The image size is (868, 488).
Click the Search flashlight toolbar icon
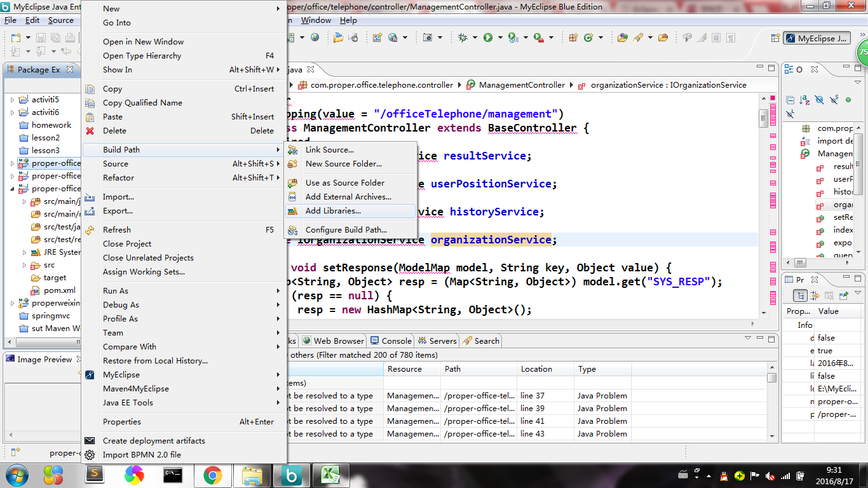click(637, 37)
